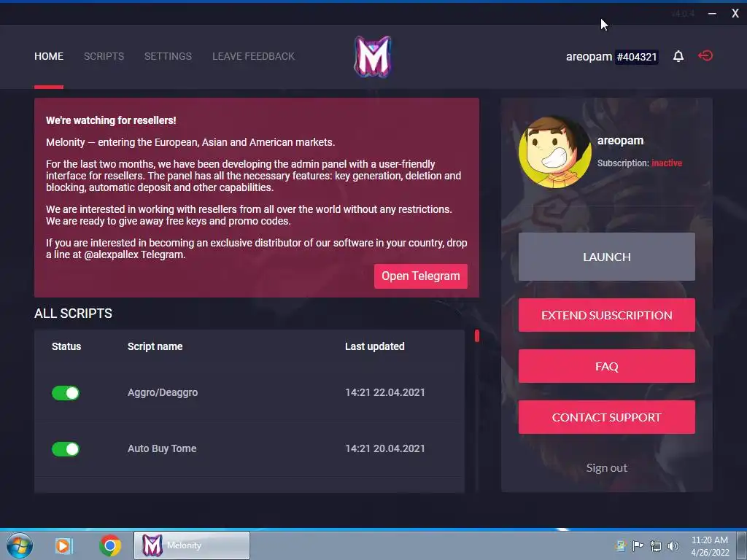Viewport: 747px width, 560px height.
Task: Click the Melonity M logo in header
Action: click(373, 57)
